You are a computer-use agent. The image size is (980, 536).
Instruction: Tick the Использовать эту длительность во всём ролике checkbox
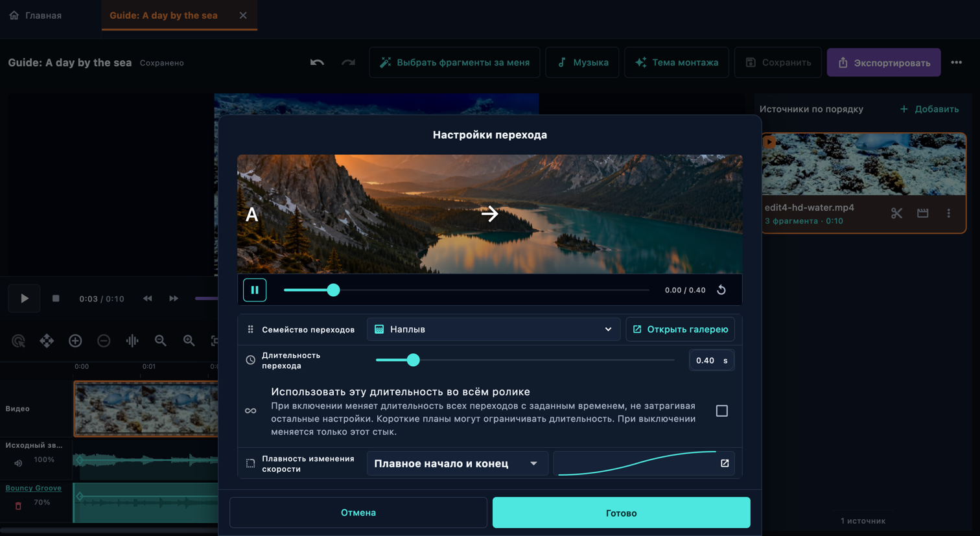[x=721, y=411]
